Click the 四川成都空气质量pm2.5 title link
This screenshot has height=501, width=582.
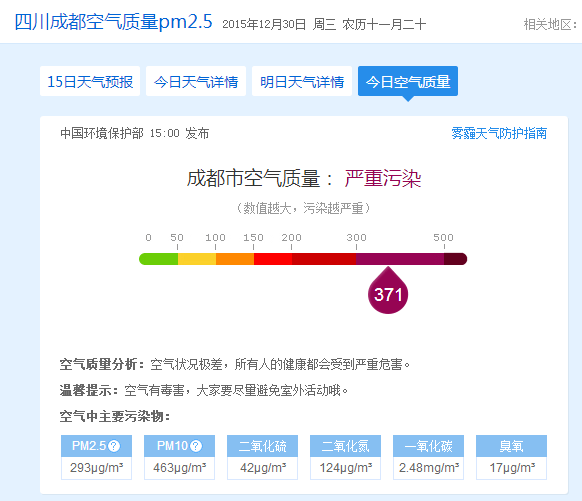click(x=113, y=22)
